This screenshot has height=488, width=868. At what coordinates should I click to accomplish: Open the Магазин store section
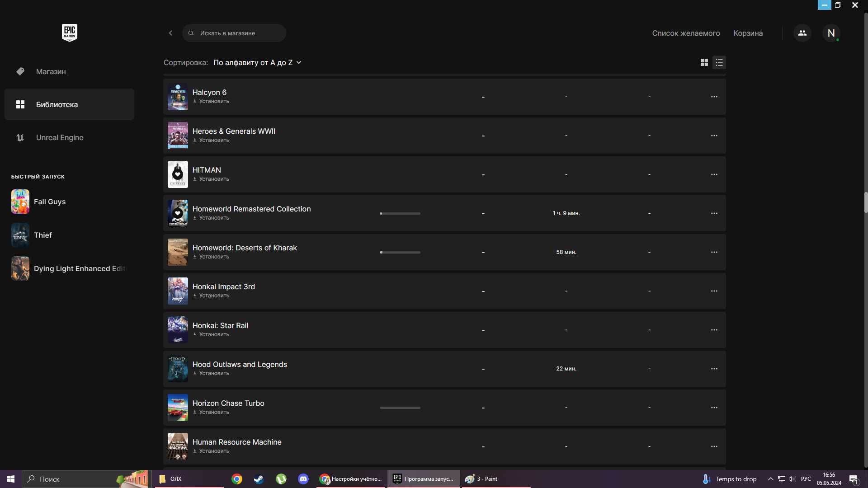pos(69,71)
